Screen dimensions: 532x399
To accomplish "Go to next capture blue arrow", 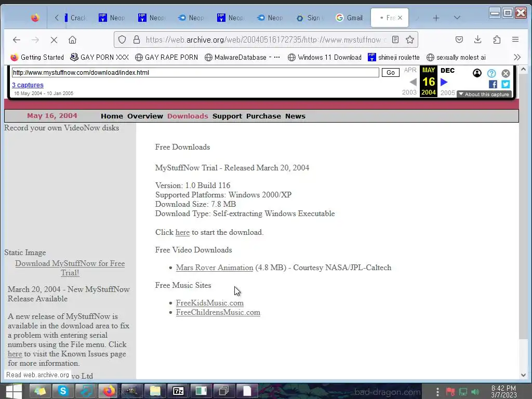I will coord(444,82).
